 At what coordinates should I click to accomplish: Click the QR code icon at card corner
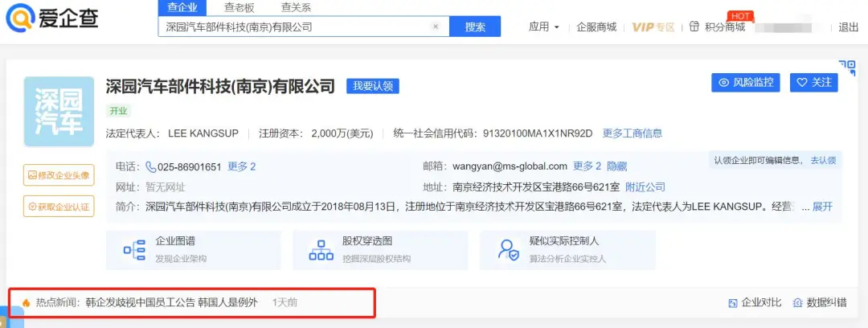point(847,68)
